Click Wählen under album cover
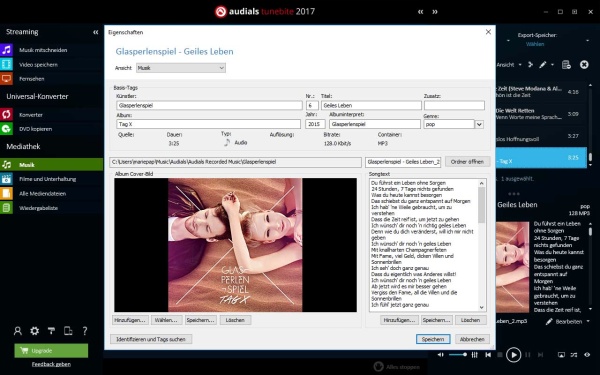Image resolution: width=600 pixels, height=375 pixels. (166, 320)
